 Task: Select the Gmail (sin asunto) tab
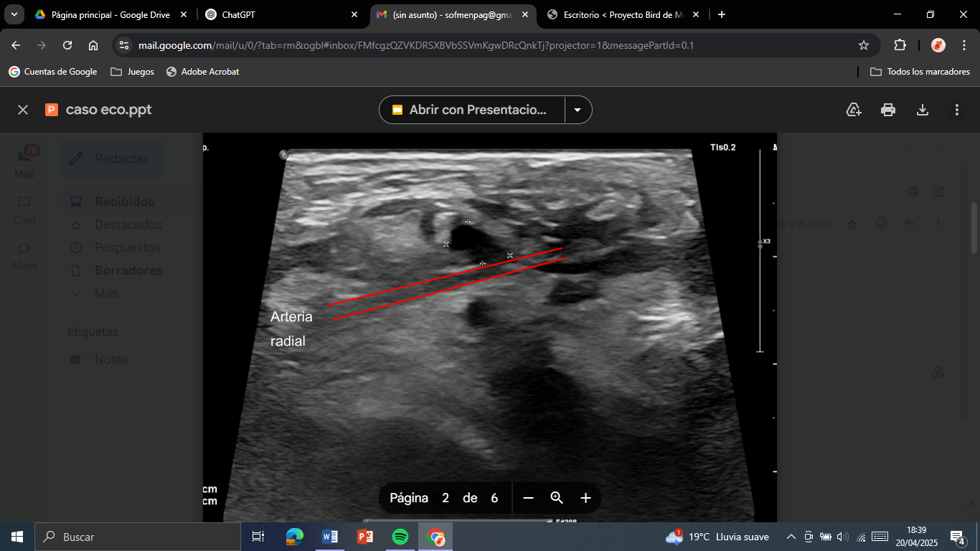pos(452,14)
